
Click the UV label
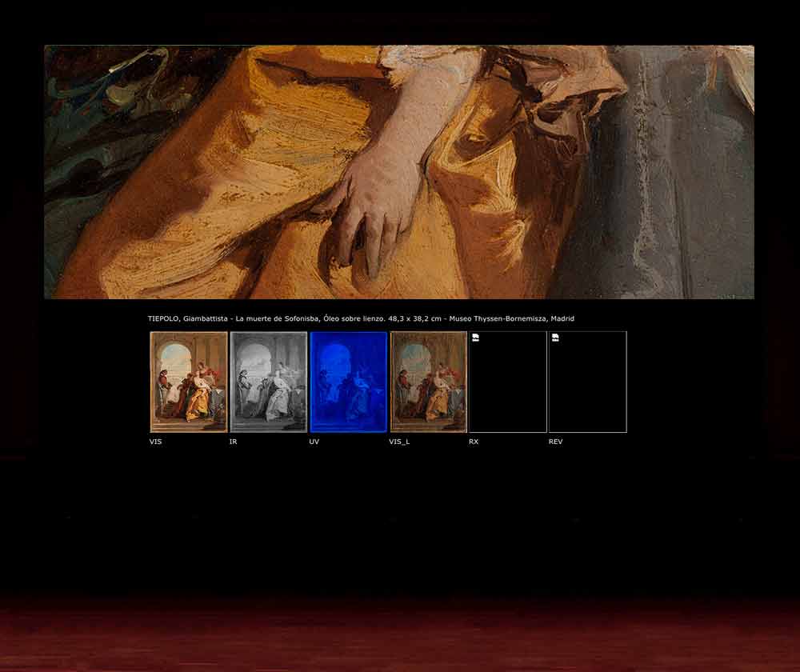[314, 442]
